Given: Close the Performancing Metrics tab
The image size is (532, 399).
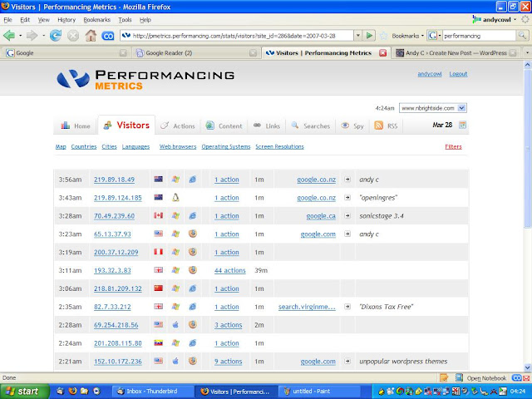Looking at the screenshot, I should tap(382, 53).
